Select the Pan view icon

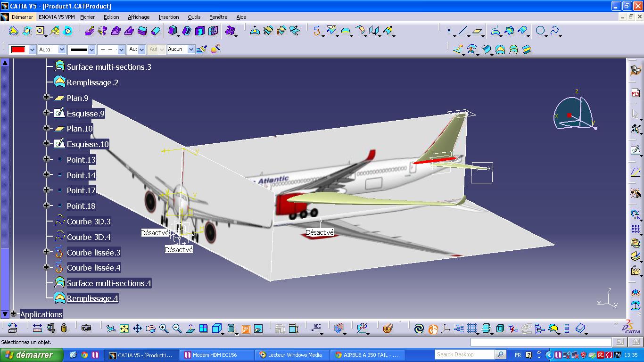point(137,329)
